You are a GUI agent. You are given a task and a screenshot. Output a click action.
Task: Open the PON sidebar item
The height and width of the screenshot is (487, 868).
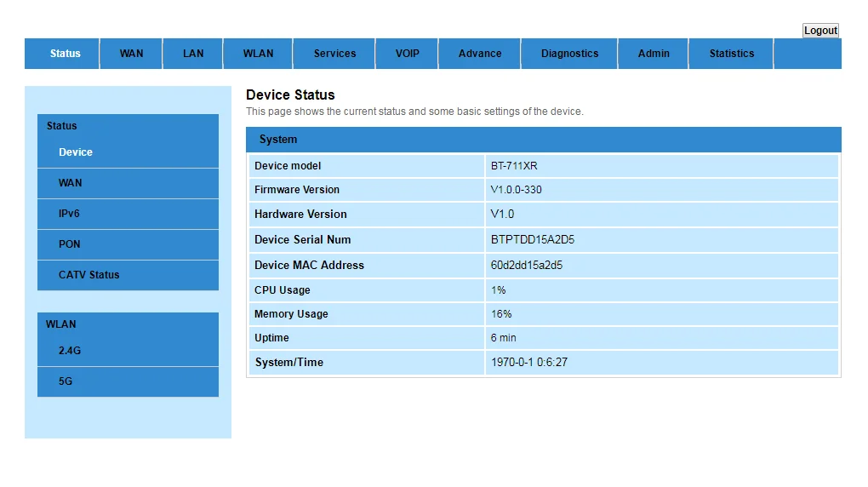click(70, 244)
